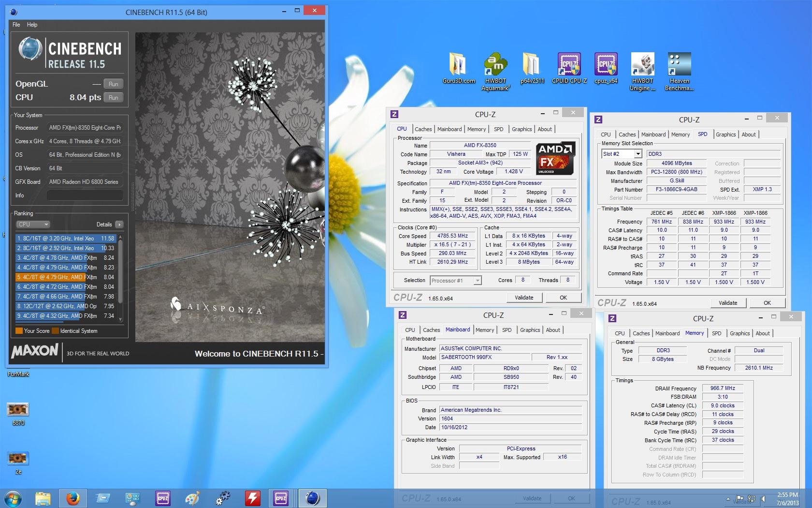Open cpuz_x64 desktop icon
The image size is (812, 508).
click(606, 68)
